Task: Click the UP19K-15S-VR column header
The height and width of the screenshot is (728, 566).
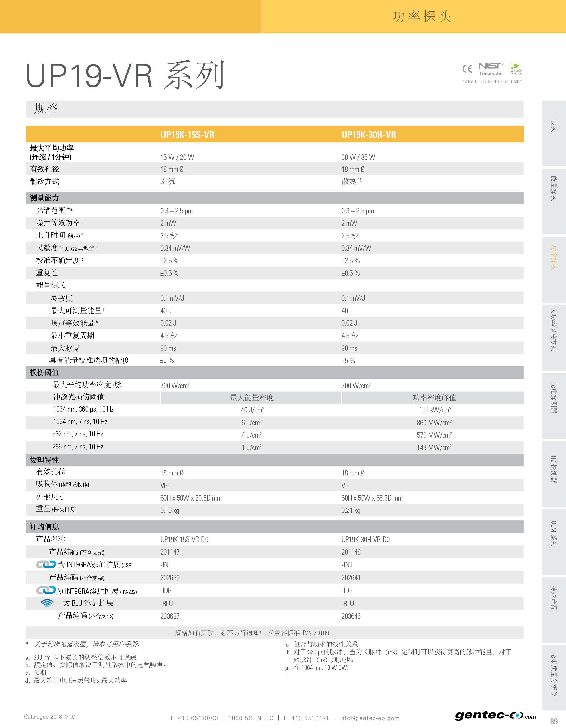Action: (187, 135)
